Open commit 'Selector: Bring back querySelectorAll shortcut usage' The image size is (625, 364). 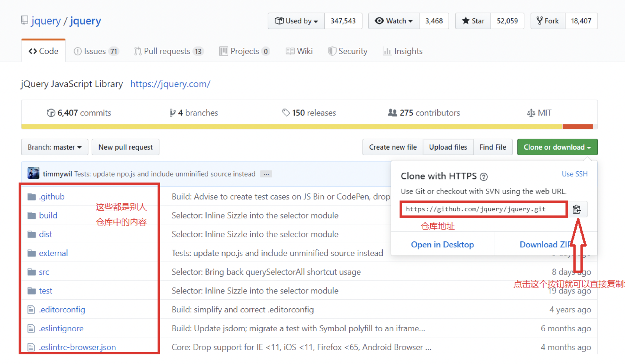coord(266,272)
